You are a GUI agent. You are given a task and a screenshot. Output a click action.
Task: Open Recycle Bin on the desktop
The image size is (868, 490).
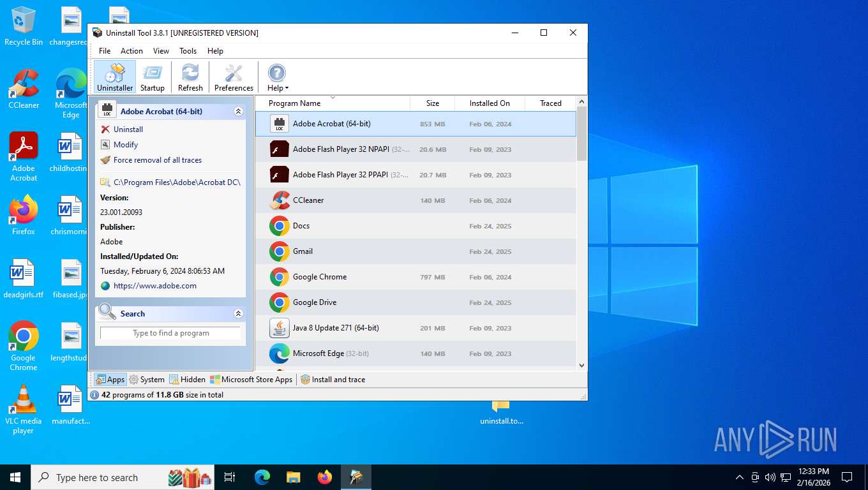point(24,27)
